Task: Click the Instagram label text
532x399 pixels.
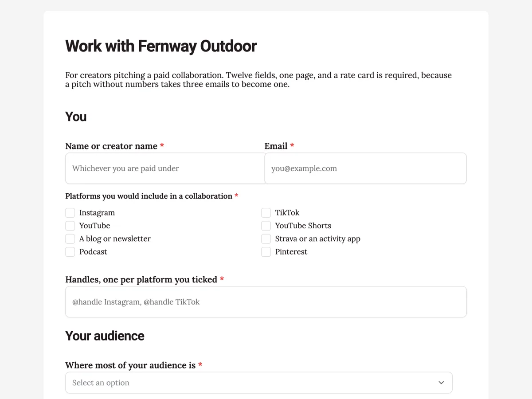Action: (x=97, y=213)
